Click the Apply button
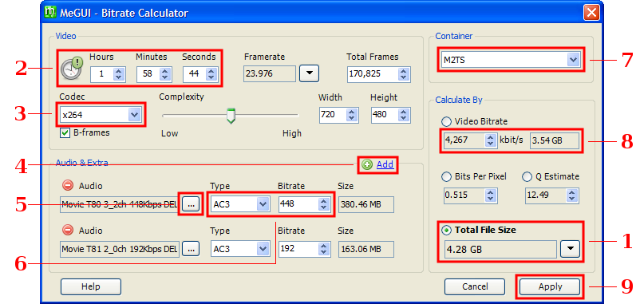The width and height of the screenshot is (644, 304). [550, 286]
